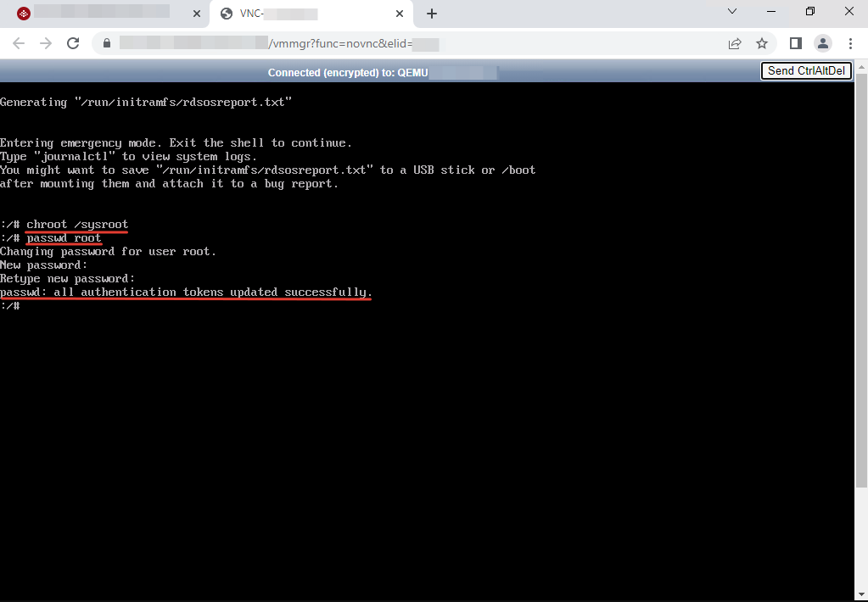Open the browser profile avatar icon
Image resolution: width=868 pixels, height=602 pixels.
pyautogui.click(x=822, y=42)
